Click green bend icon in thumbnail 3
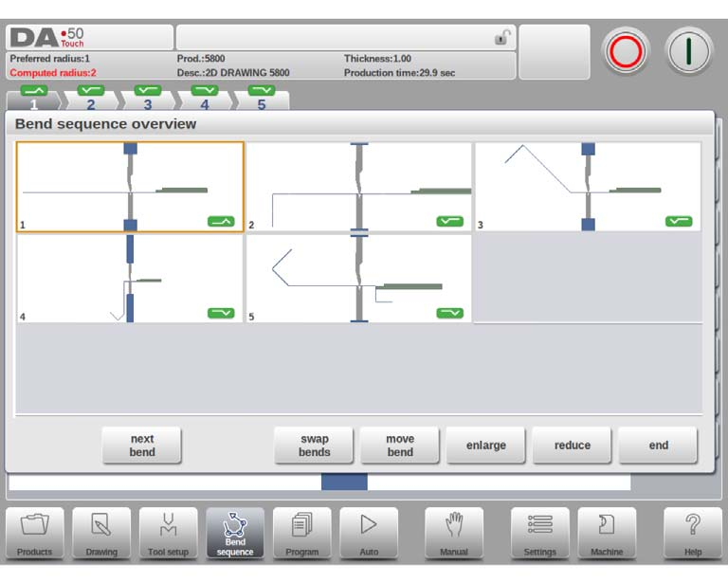The height and width of the screenshot is (583, 728). pos(679,222)
